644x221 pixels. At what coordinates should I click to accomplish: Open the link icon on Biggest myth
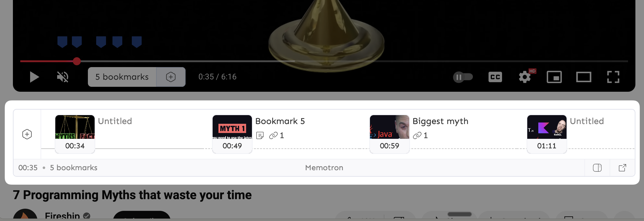[x=417, y=135]
